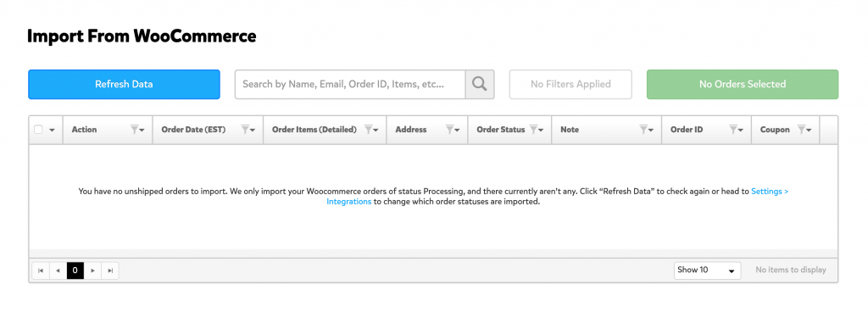Expand the arrow beside select-all checkbox
868x312 pixels.
point(52,130)
